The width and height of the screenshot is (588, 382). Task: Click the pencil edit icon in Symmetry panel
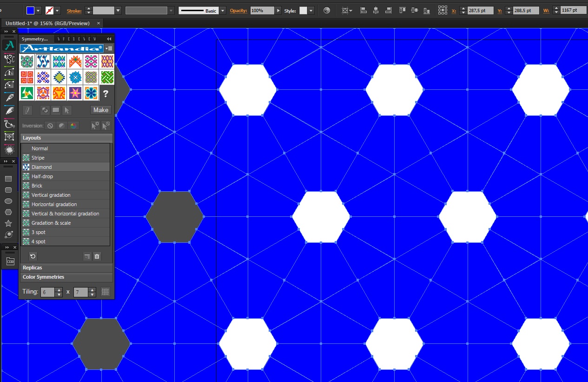[27, 110]
